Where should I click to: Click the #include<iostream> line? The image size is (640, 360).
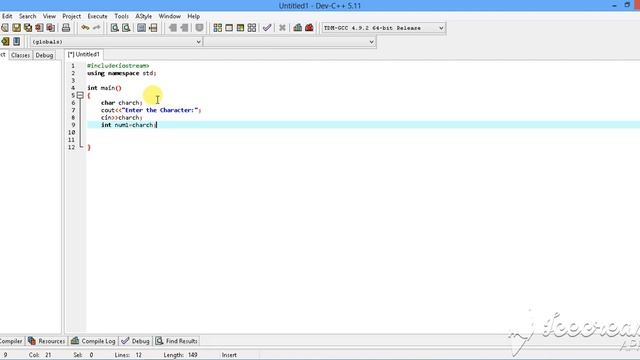pos(118,66)
